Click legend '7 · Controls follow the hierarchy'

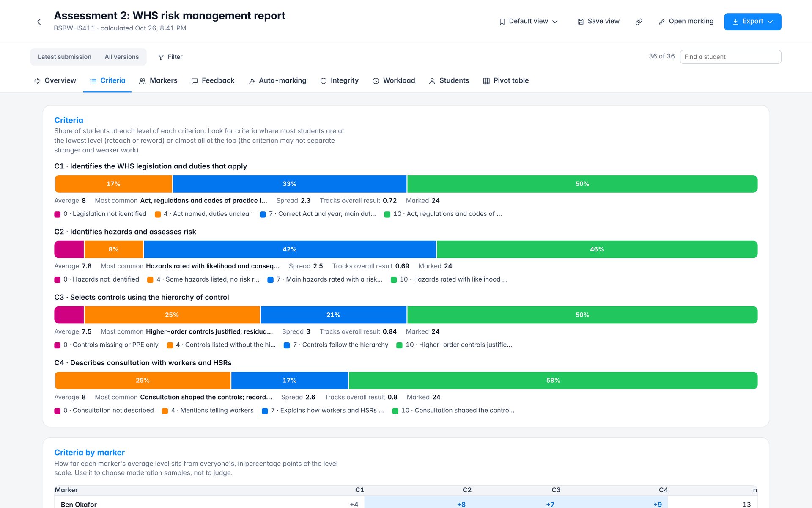[336, 345]
